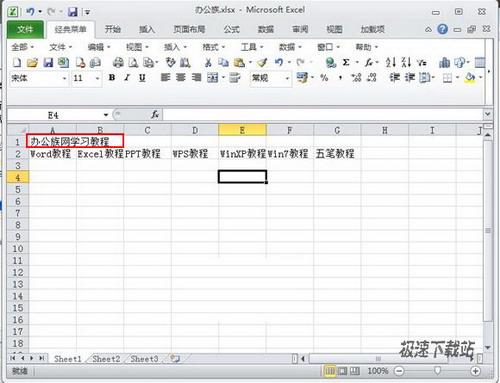
Task: Click the zoom in plus button
Action: pyautogui.click(x=475, y=371)
